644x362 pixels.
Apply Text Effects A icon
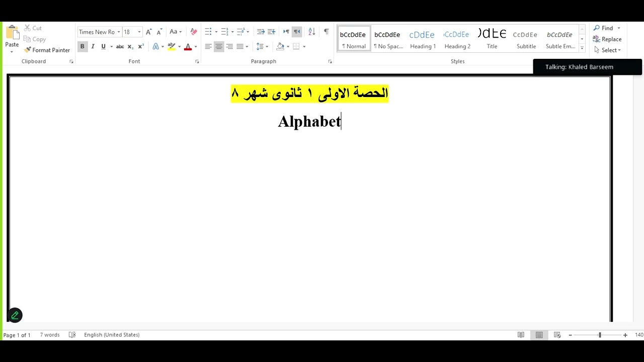(x=155, y=46)
